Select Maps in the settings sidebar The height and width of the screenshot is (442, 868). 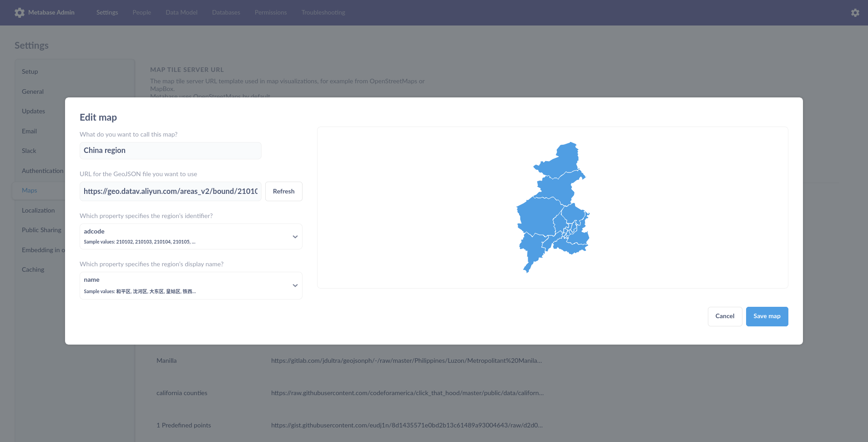(29, 190)
